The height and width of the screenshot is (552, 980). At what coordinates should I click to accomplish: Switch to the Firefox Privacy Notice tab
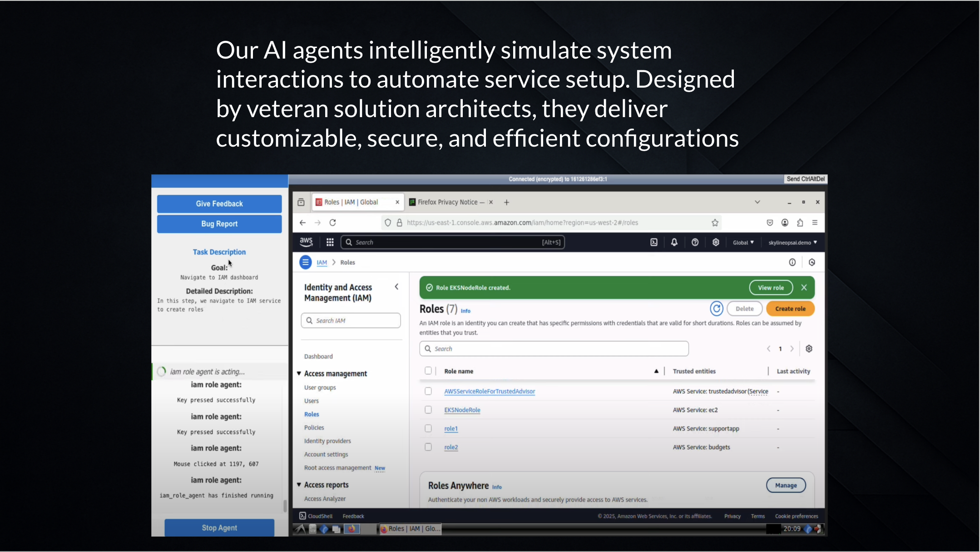[447, 202]
